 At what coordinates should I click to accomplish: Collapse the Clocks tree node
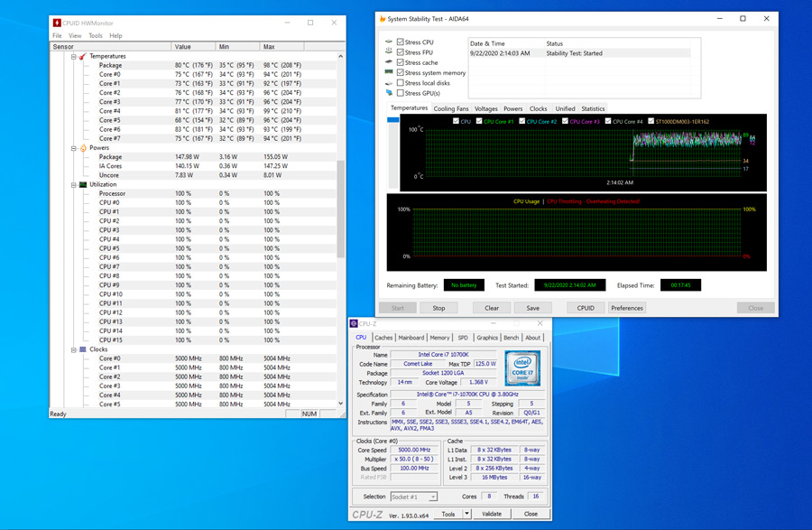[74, 349]
